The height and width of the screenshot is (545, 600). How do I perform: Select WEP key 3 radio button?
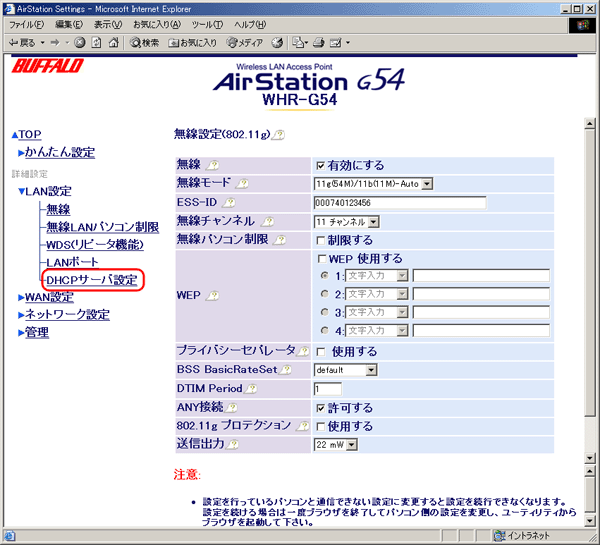click(325, 312)
